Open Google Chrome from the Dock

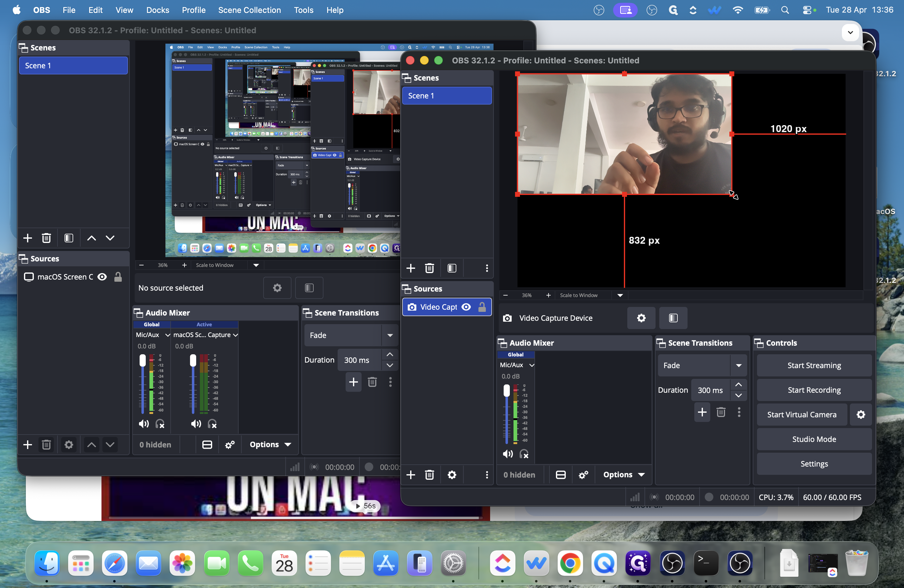(570, 563)
